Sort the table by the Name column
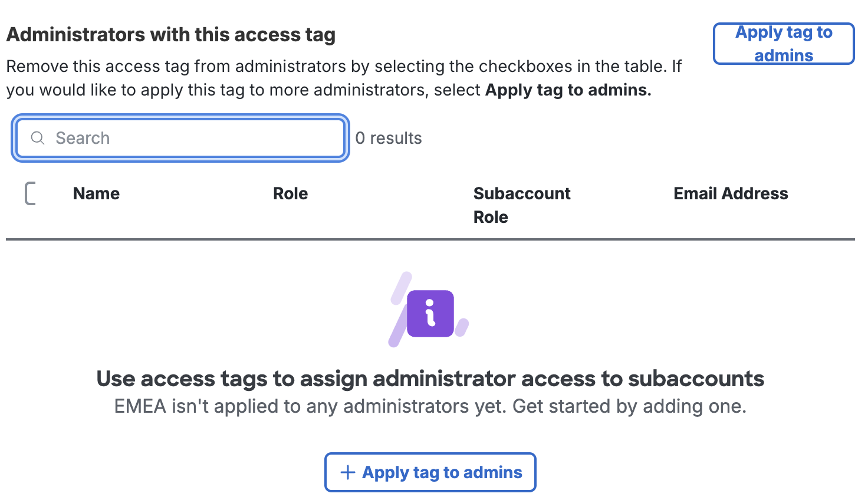868x500 pixels. 96,193
